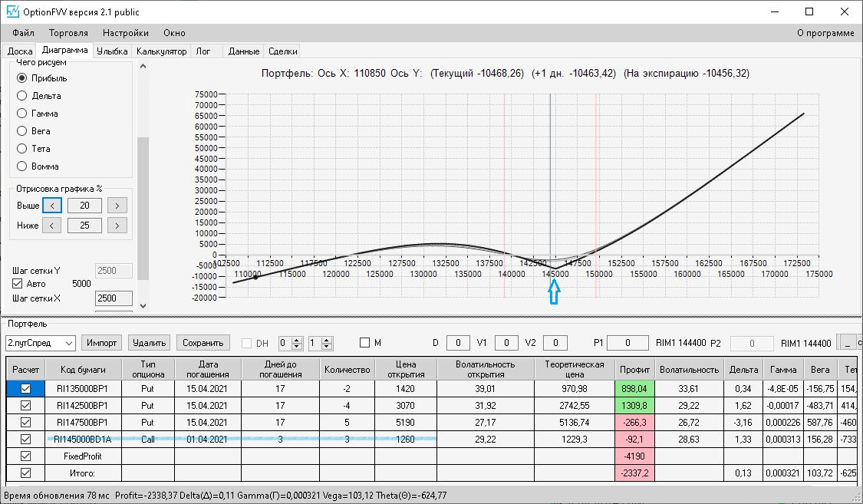Click the V2 input field
Image resolution: width=863 pixels, height=504 pixels.
[555, 343]
